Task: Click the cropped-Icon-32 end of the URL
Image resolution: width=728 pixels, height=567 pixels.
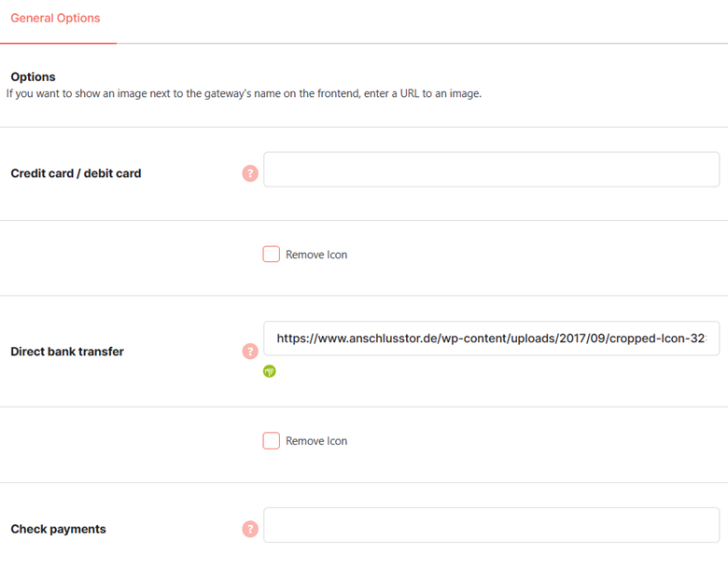Action: click(657, 339)
